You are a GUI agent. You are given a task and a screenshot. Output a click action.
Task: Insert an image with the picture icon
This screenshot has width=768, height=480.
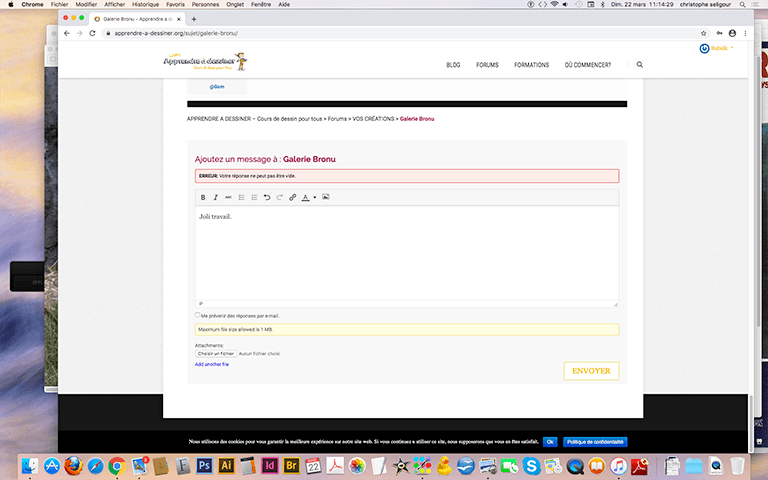326,197
